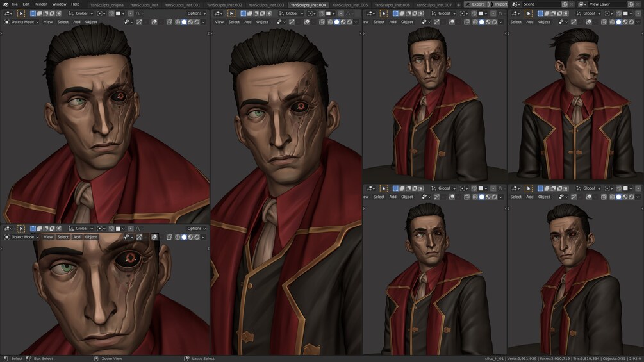
Task: Open Global orientation dropdown in top-left viewport
Action: coord(81,13)
